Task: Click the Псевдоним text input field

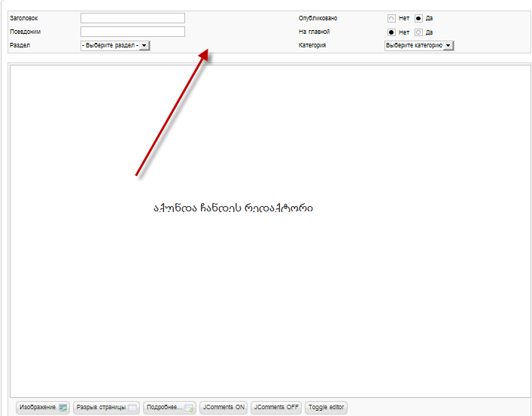Action: [132, 32]
